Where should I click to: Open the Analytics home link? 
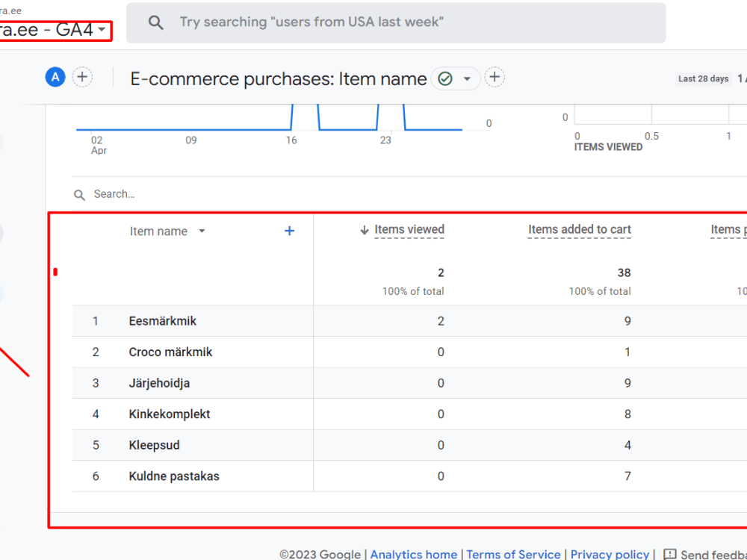pyautogui.click(x=414, y=555)
